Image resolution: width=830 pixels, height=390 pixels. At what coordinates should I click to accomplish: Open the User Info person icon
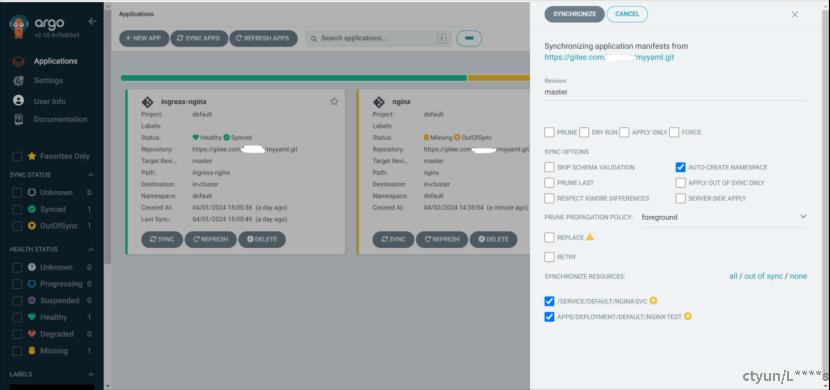(19, 101)
